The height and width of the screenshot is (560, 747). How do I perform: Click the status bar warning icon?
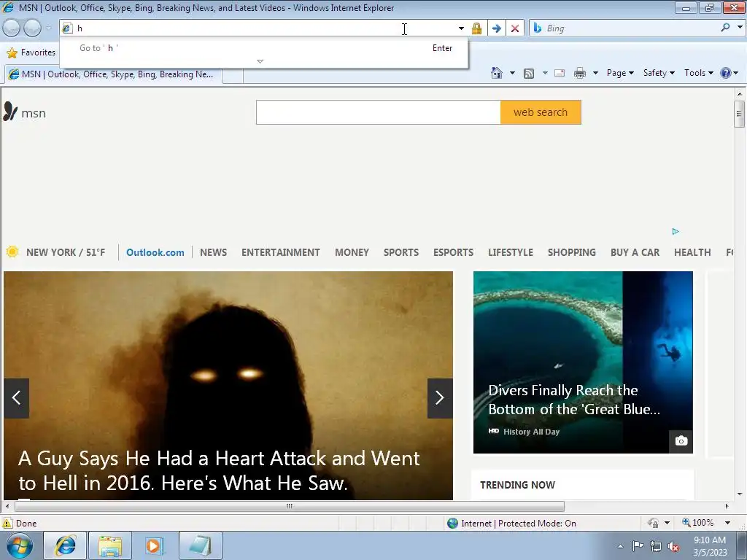(7, 523)
